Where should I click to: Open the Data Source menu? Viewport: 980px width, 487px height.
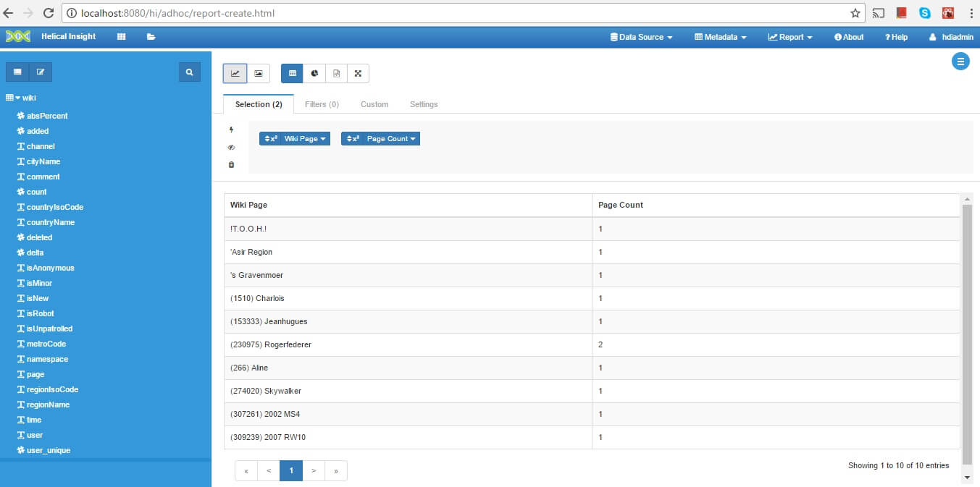click(642, 37)
